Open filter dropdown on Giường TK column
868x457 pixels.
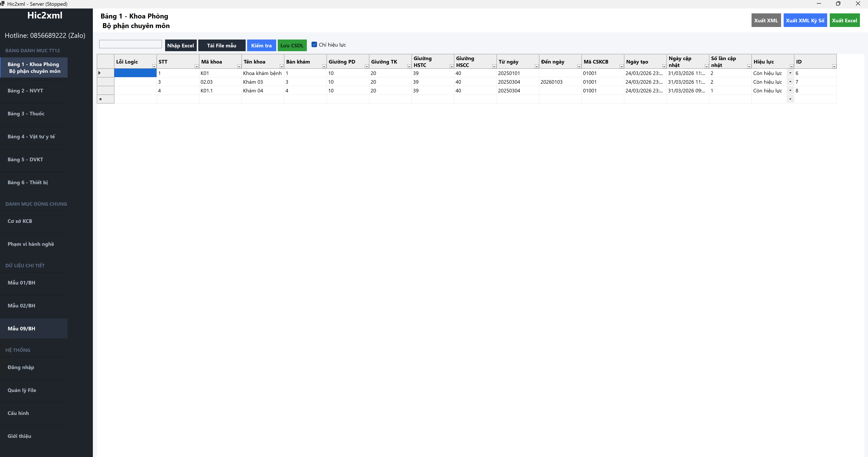point(409,66)
